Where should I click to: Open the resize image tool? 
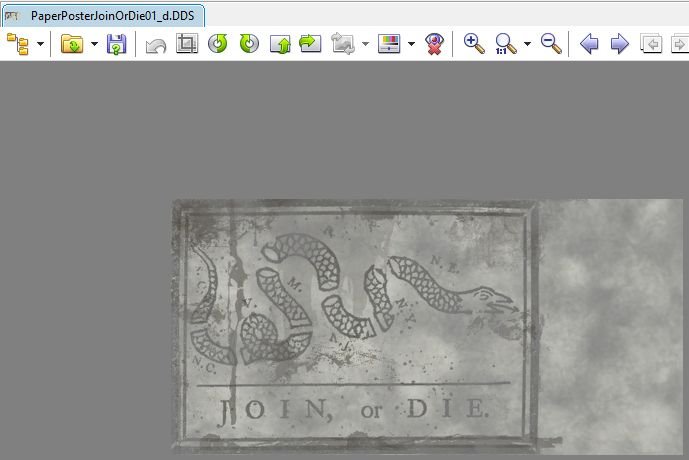(x=344, y=44)
